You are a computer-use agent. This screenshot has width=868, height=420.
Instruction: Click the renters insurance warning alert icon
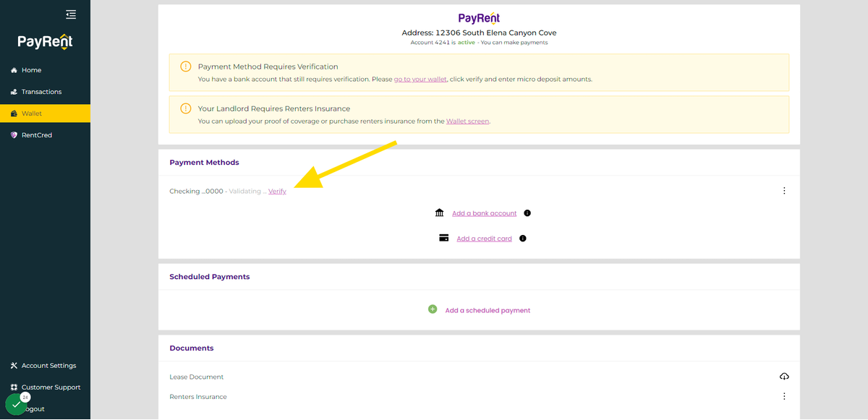(x=186, y=108)
